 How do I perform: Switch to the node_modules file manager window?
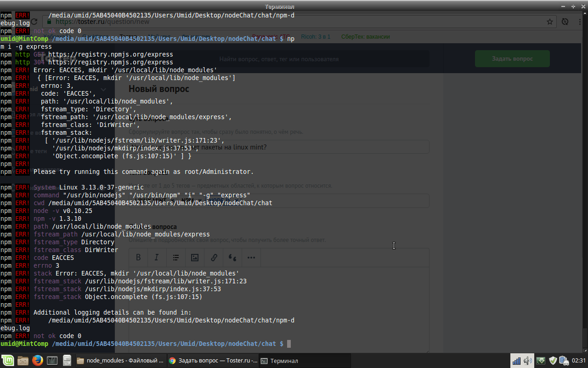point(120,361)
